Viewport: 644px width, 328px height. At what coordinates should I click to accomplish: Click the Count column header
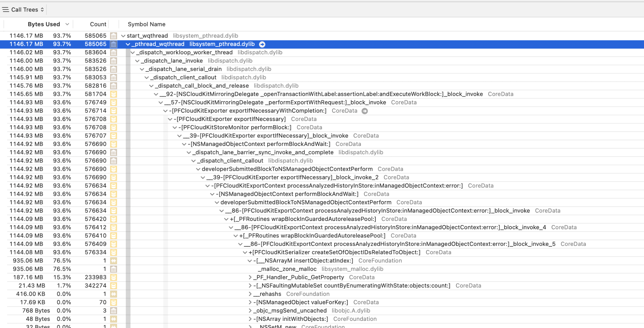pyautogui.click(x=98, y=24)
